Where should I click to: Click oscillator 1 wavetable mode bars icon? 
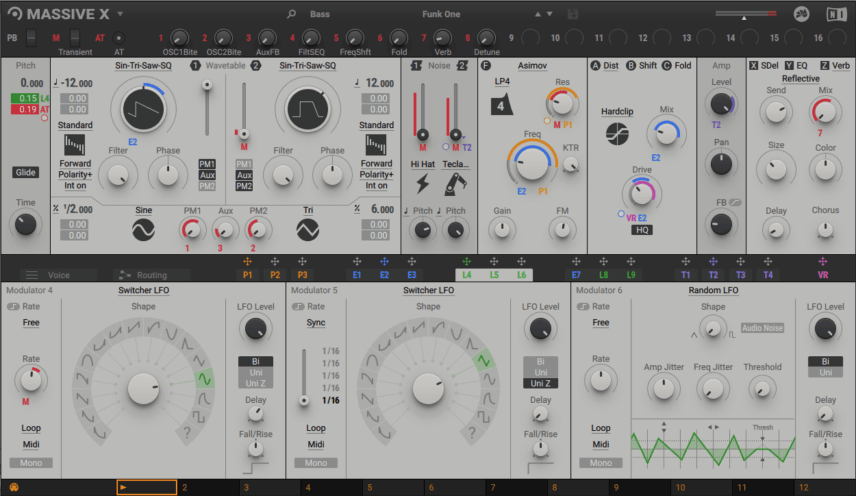tap(74, 145)
